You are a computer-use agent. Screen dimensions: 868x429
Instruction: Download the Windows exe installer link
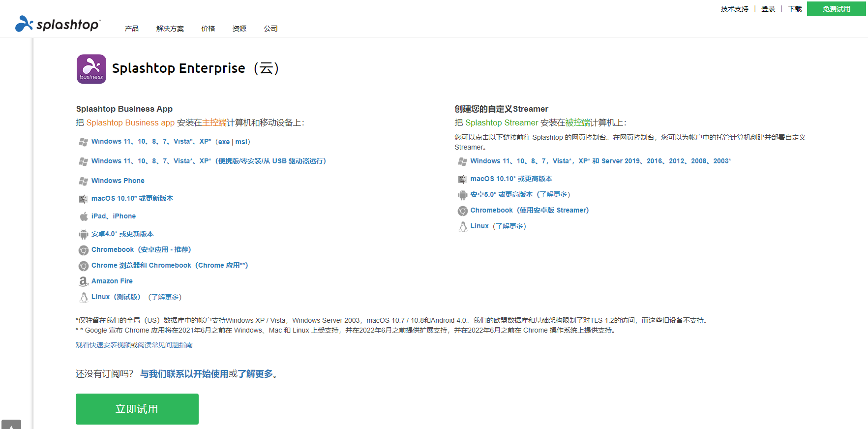click(224, 142)
